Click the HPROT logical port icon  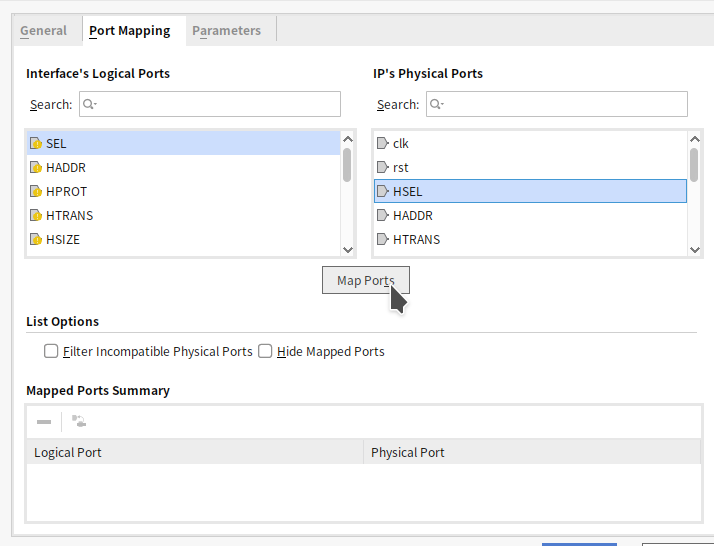pyautogui.click(x=36, y=191)
